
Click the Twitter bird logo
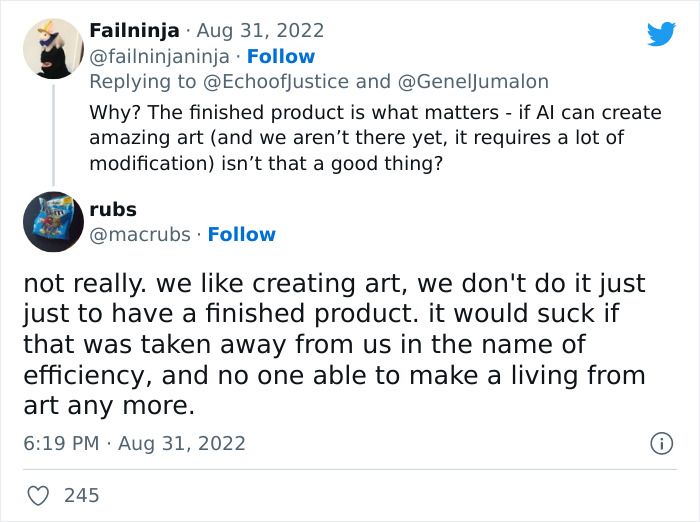pyautogui.click(x=661, y=34)
